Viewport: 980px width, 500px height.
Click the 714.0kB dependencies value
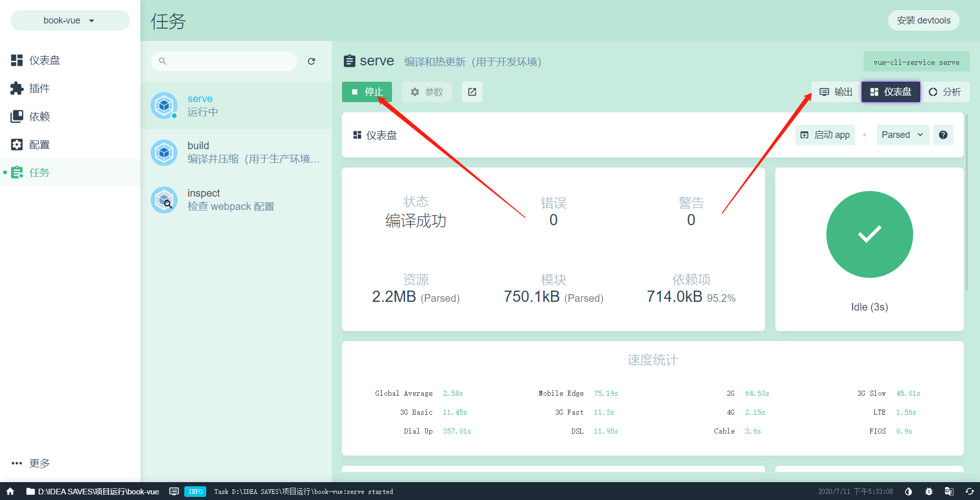click(674, 297)
